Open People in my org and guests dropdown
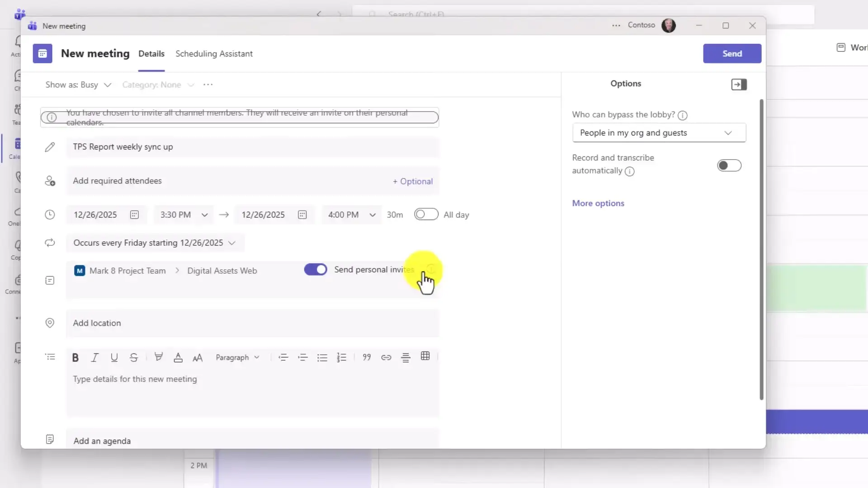Image resolution: width=868 pixels, height=488 pixels. coord(659,133)
